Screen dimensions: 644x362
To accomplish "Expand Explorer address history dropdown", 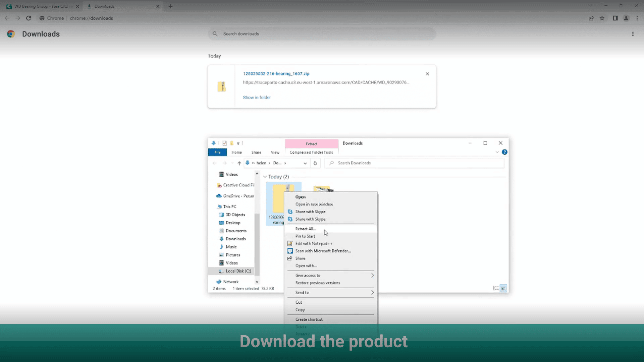I will pyautogui.click(x=305, y=163).
